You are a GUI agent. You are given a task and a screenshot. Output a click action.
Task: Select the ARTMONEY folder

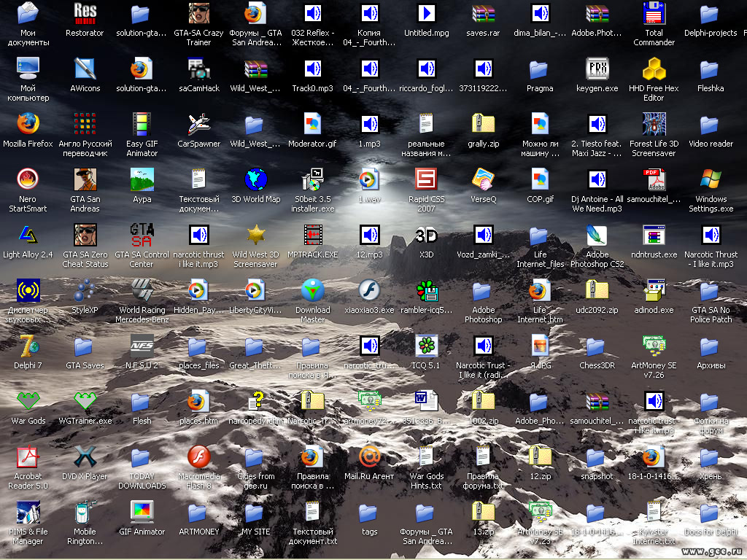198,512
